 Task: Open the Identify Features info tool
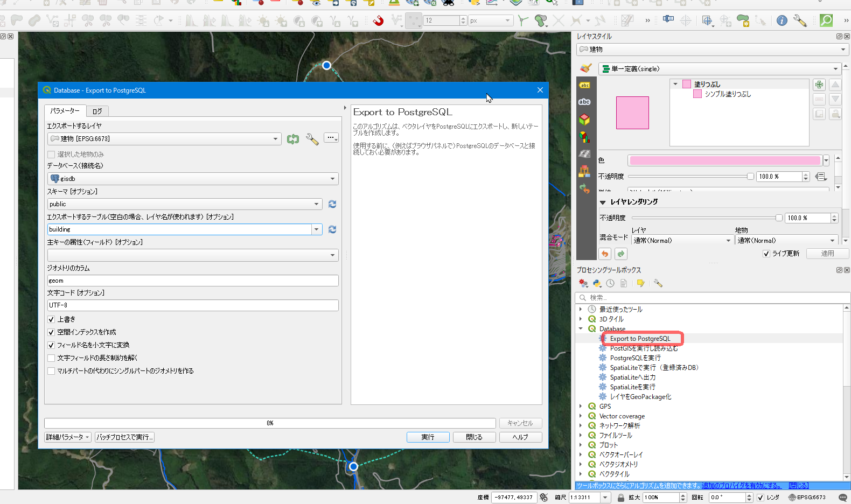(x=782, y=20)
